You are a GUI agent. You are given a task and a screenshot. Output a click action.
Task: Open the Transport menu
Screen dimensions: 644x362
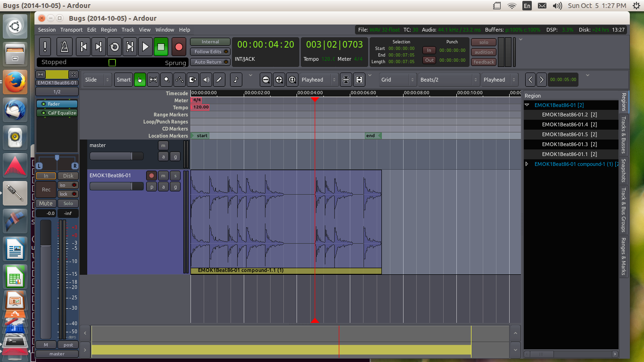[71, 30]
